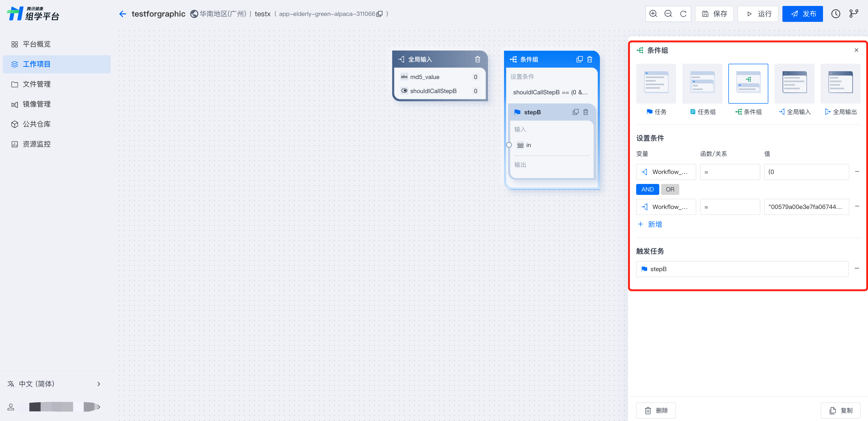Duplicate the stepB task node
868x421 pixels.
pos(575,112)
